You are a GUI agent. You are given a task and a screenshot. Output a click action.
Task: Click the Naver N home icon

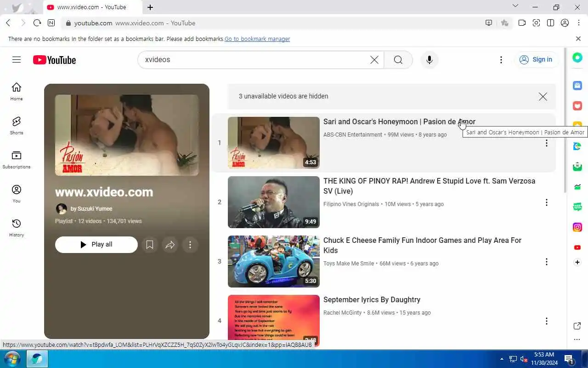pos(51,23)
